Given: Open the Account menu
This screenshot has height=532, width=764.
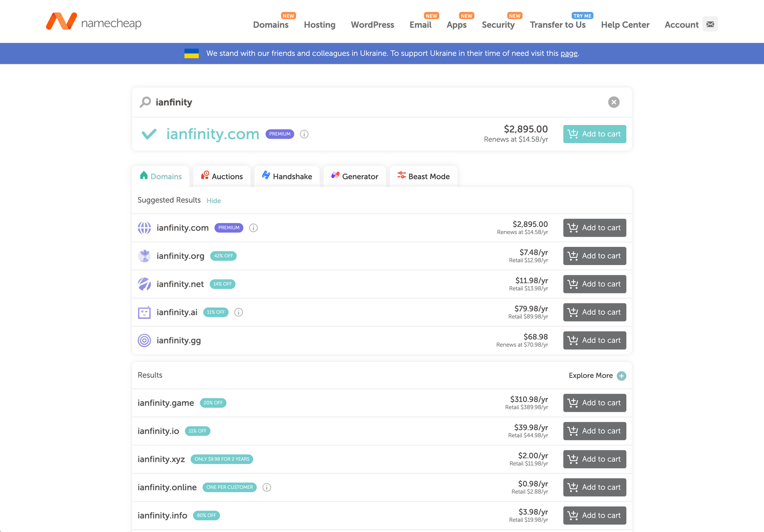Looking at the screenshot, I should tap(681, 25).
